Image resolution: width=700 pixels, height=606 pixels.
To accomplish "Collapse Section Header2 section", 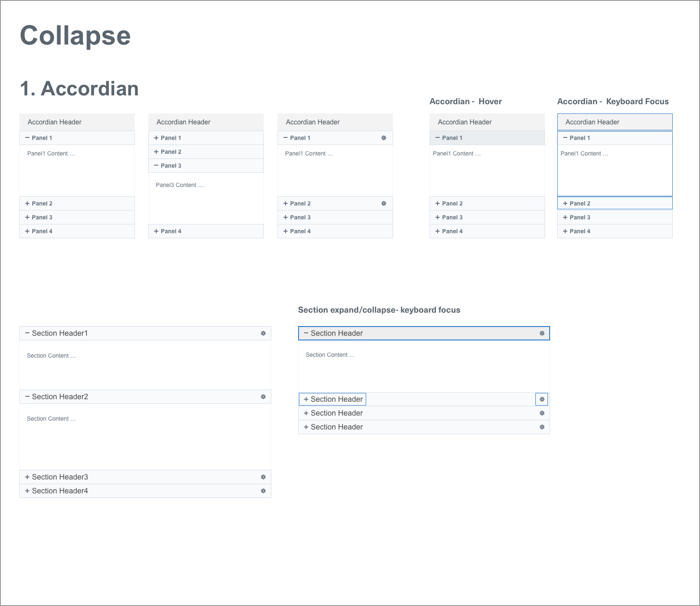I will (27, 397).
